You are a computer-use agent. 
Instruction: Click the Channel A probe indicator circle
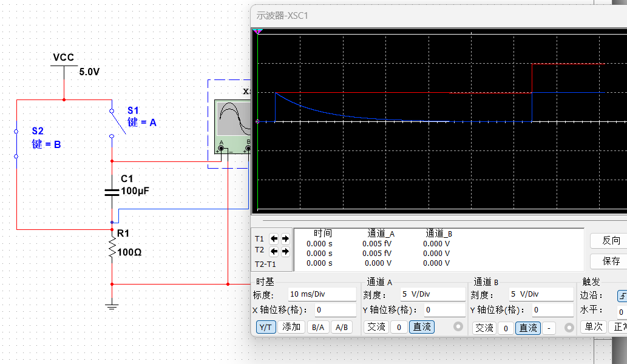click(x=458, y=327)
